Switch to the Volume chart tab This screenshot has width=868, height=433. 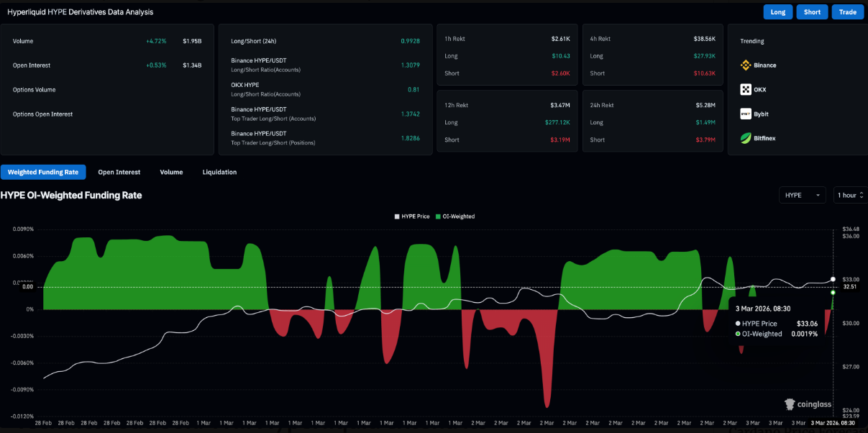171,172
